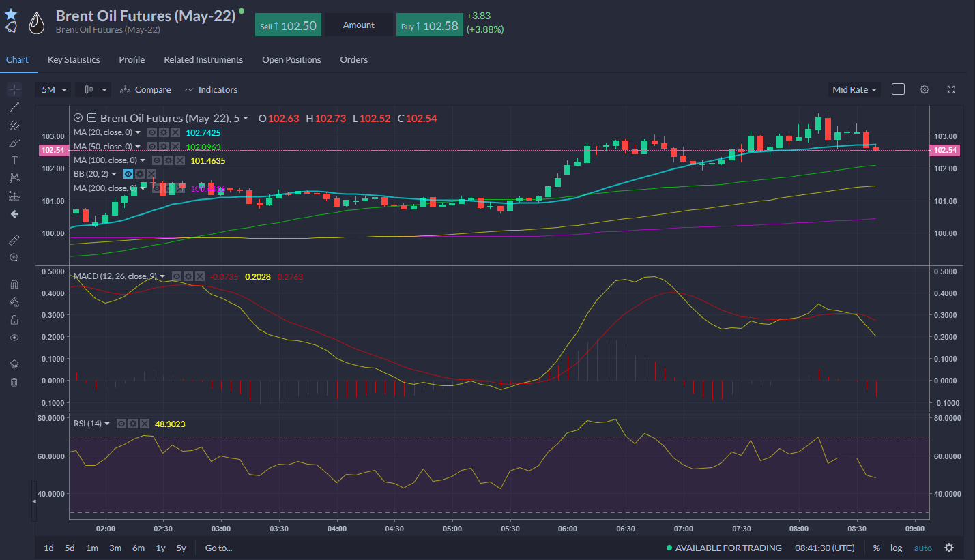Click the trash icon to remove drawings
This screenshot has height=560, width=975.
(14, 382)
